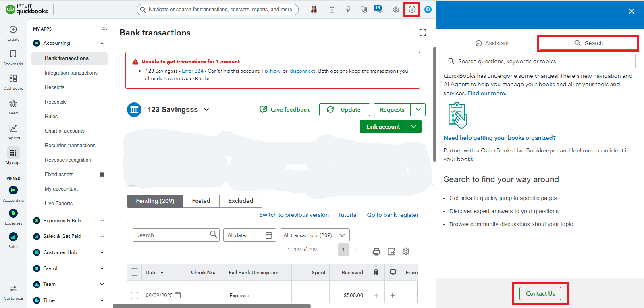Click the bookmark icon next to Fixed assets
This screenshot has width=644, height=308.
(x=102, y=175)
